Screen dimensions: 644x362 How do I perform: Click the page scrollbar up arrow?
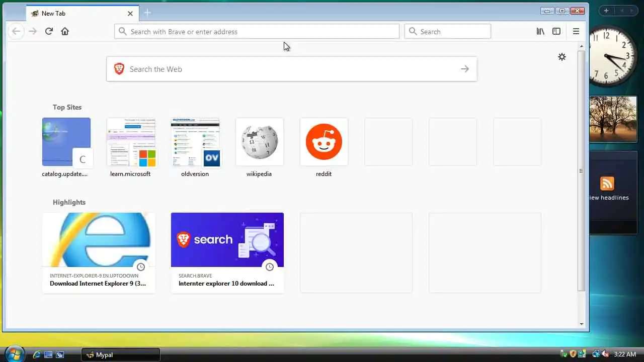click(582, 46)
